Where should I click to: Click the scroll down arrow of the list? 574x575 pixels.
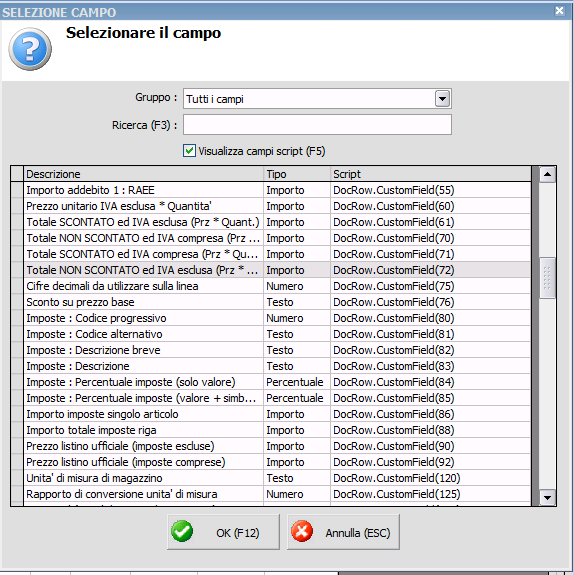coord(548,498)
